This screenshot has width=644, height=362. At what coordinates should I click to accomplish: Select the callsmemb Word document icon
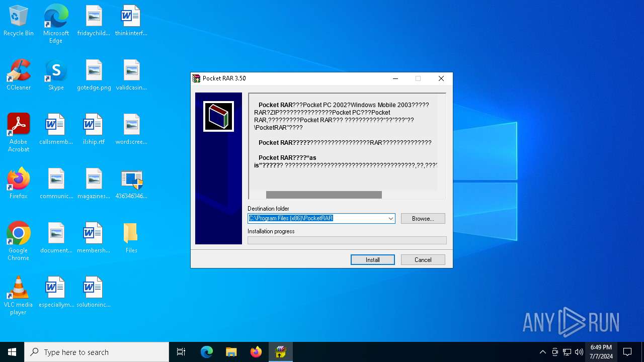point(56,130)
